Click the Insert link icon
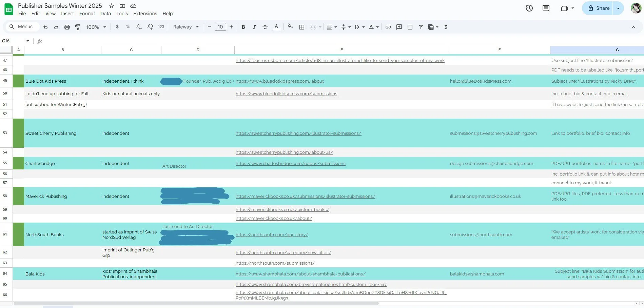The width and height of the screenshot is (644, 308). pyautogui.click(x=388, y=27)
